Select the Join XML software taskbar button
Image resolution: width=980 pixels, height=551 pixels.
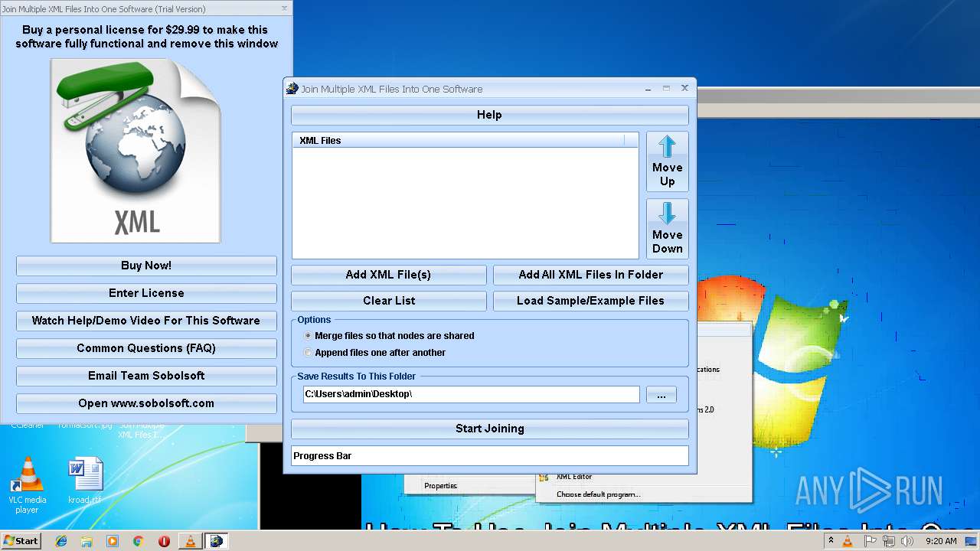[217, 541]
